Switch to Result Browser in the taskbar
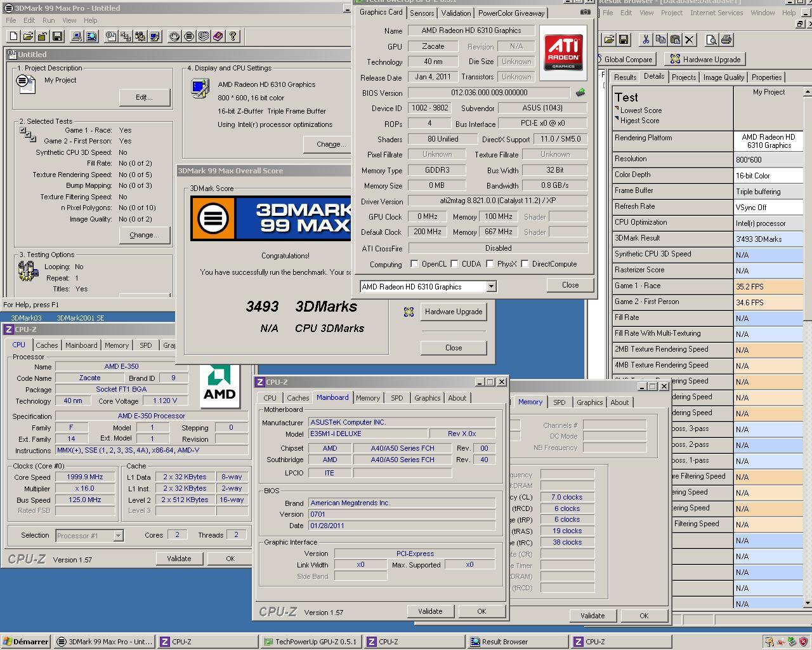The width and height of the screenshot is (812, 650). [x=517, y=642]
